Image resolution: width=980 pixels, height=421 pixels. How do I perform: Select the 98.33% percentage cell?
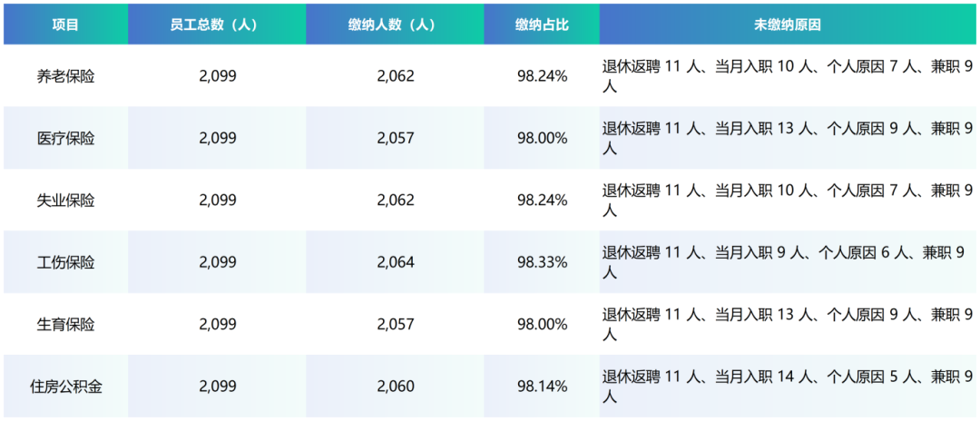[x=541, y=262]
